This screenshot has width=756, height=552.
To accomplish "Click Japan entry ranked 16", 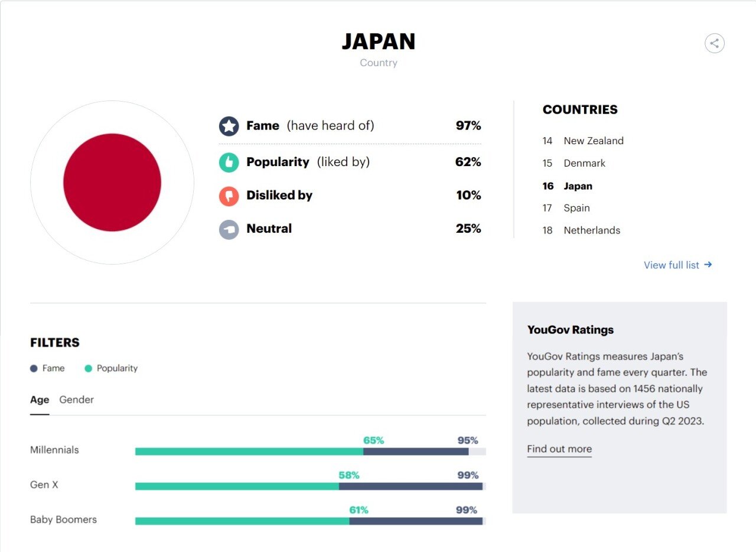I will [578, 186].
